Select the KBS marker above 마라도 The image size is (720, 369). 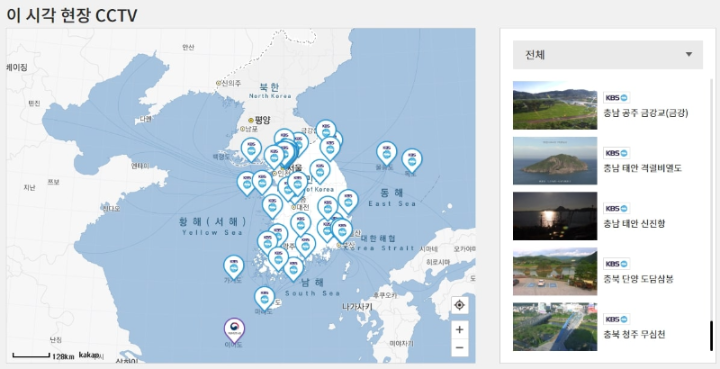pyautogui.click(x=264, y=298)
